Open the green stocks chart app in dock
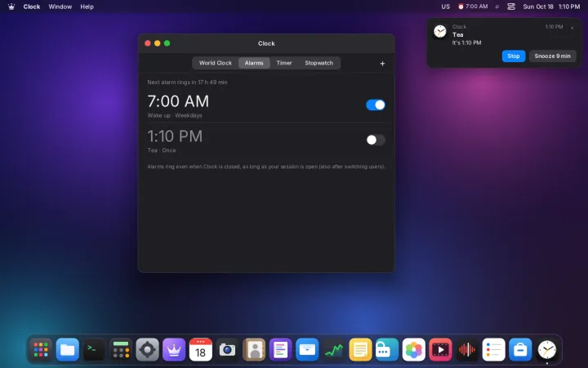This screenshot has width=588, height=368. coord(334,350)
